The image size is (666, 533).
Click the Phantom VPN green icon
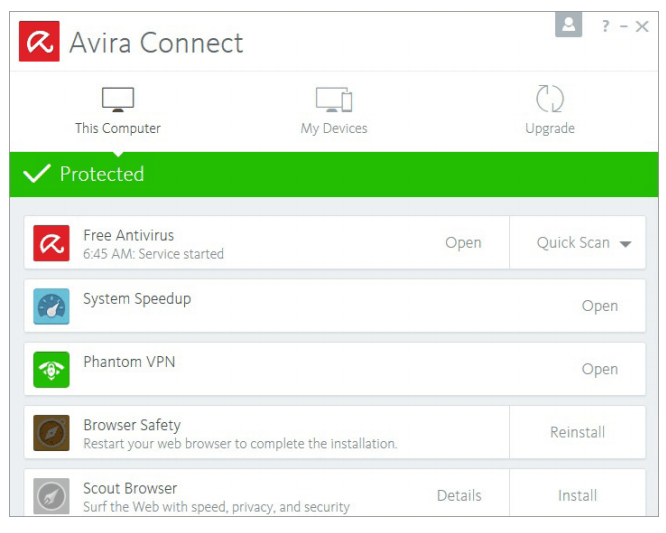coord(51,369)
